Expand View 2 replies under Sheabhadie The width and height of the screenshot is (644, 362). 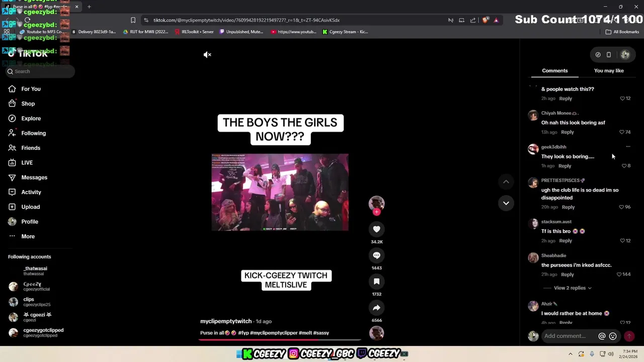coord(573,288)
